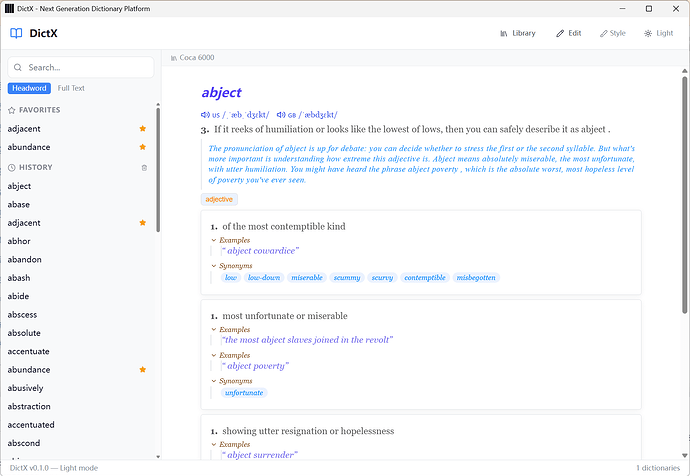Play the US pronunciation audio

click(x=205, y=115)
